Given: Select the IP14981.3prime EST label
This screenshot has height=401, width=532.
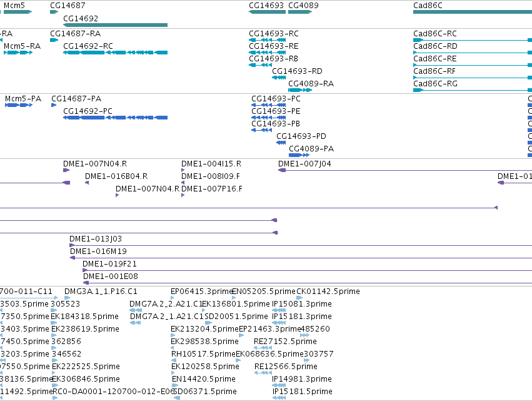Looking at the screenshot, I should 302,380.
